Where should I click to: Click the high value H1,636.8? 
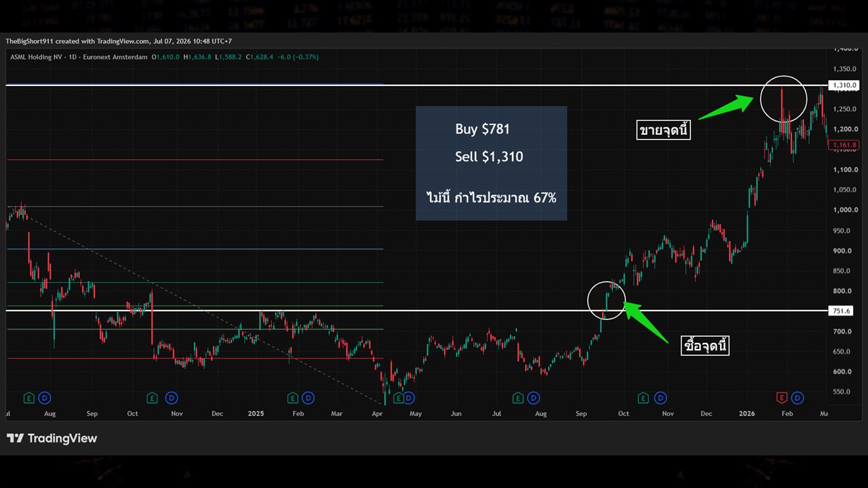(197, 57)
